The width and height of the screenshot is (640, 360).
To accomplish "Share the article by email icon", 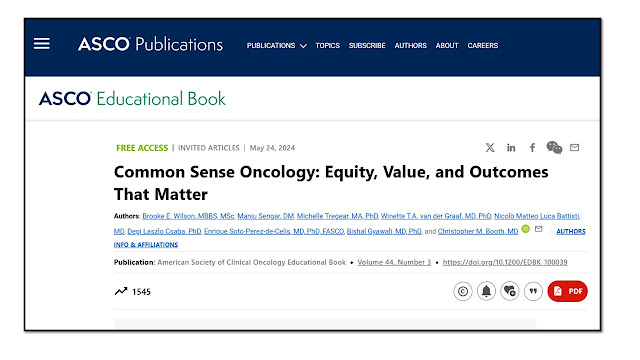I will coord(574,147).
